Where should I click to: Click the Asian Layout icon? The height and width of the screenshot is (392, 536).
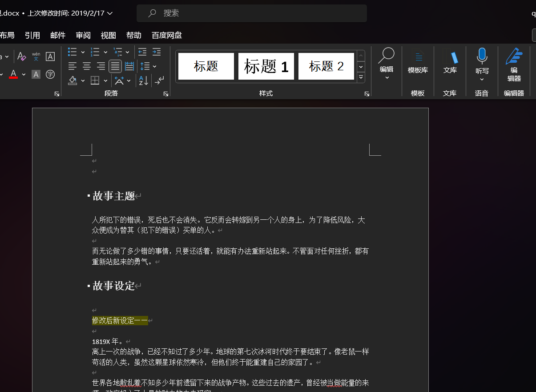tap(119, 81)
